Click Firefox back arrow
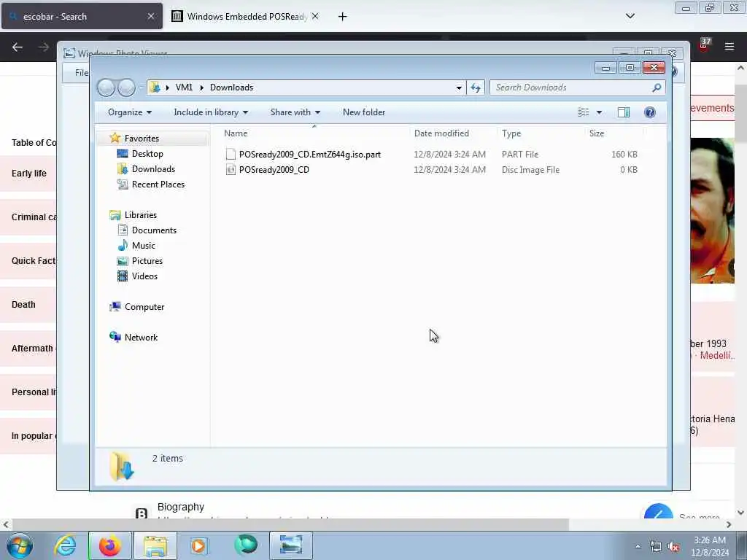The height and width of the screenshot is (560, 747). (18, 47)
